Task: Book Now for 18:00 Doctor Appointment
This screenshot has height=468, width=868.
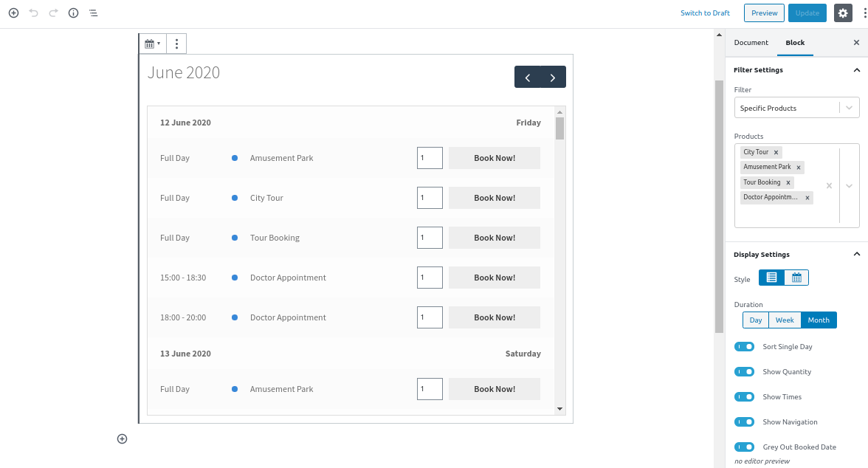Action: click(495, 317)
